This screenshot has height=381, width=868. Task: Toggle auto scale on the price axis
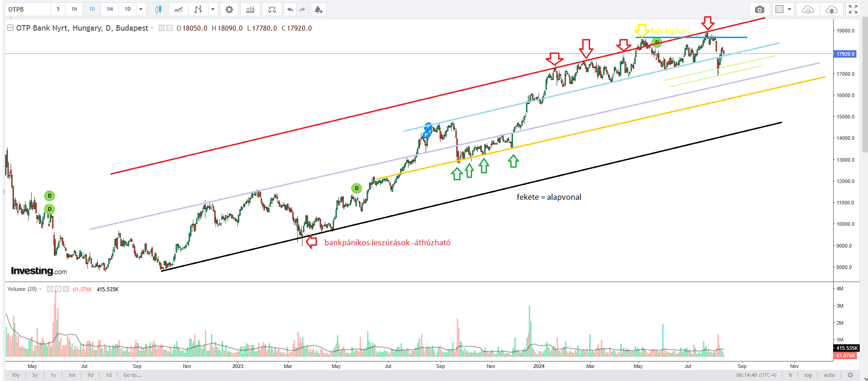829,375
